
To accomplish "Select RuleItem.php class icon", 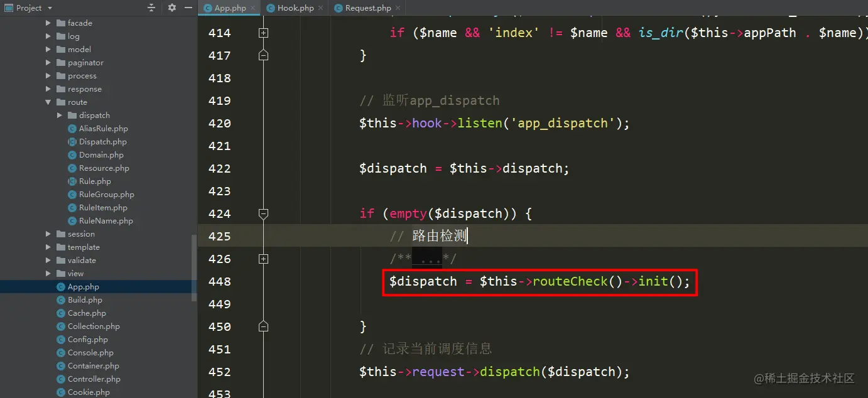I will [72, 208].
